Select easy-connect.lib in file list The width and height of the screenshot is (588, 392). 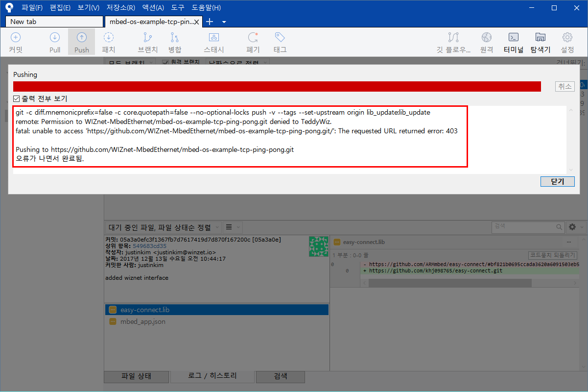click(216, 310)
